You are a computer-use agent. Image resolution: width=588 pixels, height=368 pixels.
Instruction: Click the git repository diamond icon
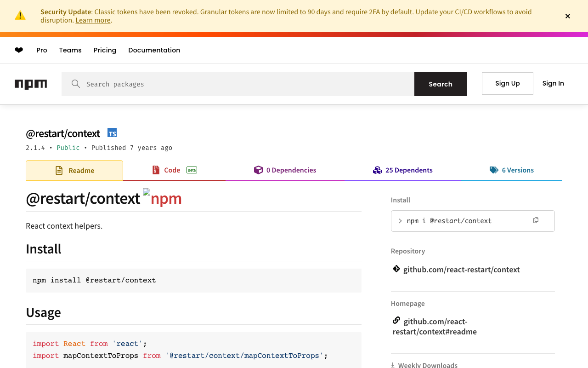coord(396,269)
